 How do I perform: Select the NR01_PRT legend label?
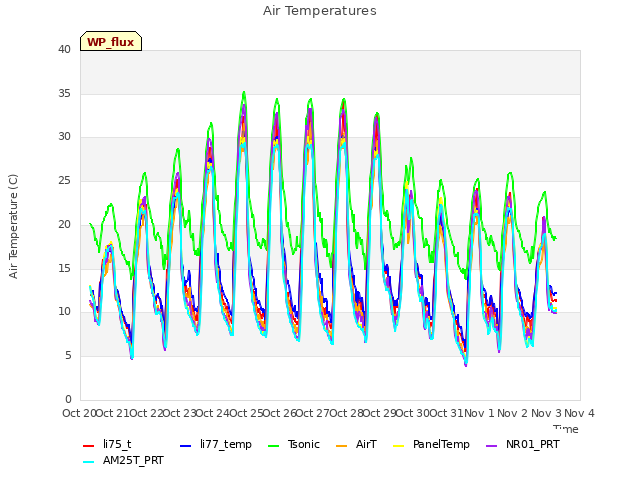533,444
